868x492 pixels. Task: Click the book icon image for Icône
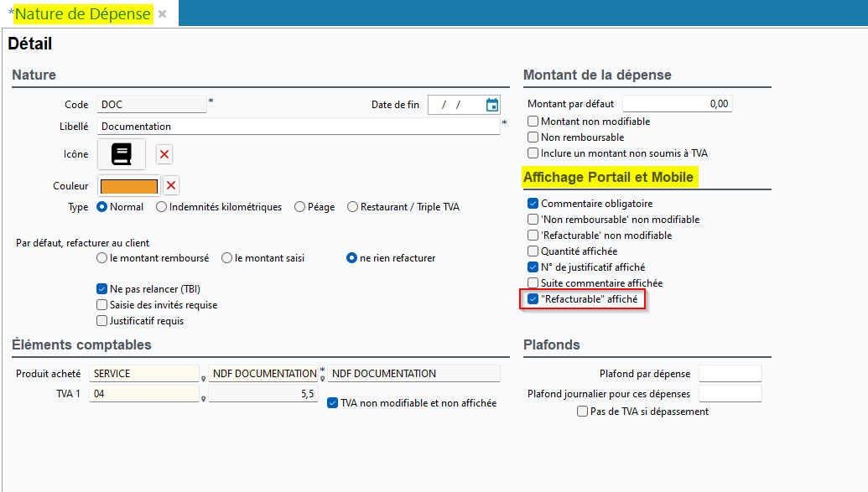(x=122, y=154)
